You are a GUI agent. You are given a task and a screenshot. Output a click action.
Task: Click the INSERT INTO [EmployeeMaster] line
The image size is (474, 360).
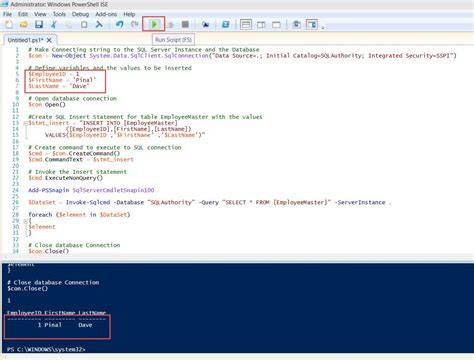pos(103,123)
